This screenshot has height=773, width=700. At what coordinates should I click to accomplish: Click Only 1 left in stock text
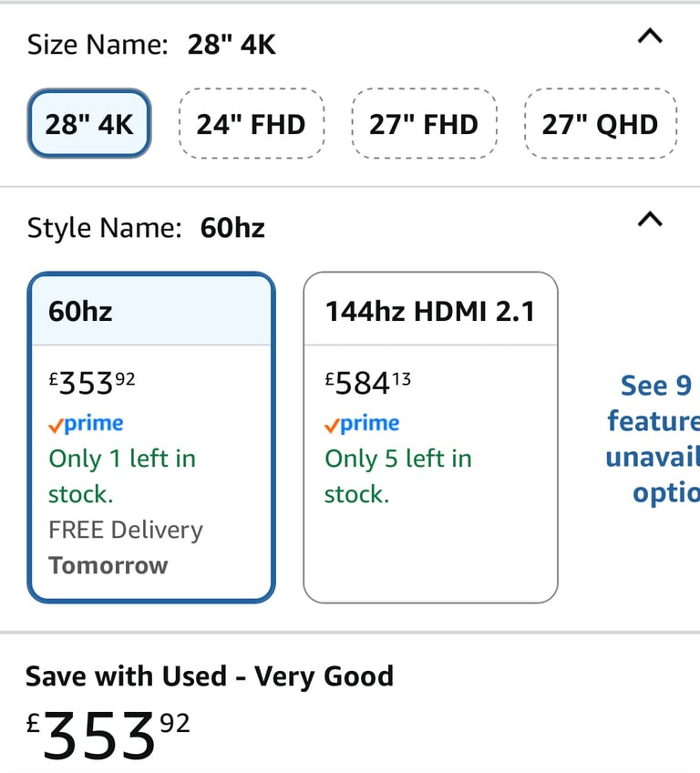(x=122, y=476)
